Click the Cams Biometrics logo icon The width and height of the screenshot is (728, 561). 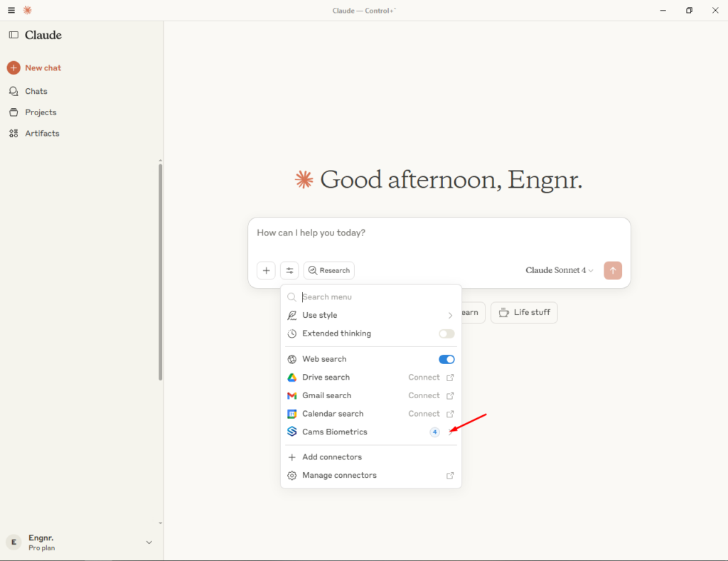[291, 432]
